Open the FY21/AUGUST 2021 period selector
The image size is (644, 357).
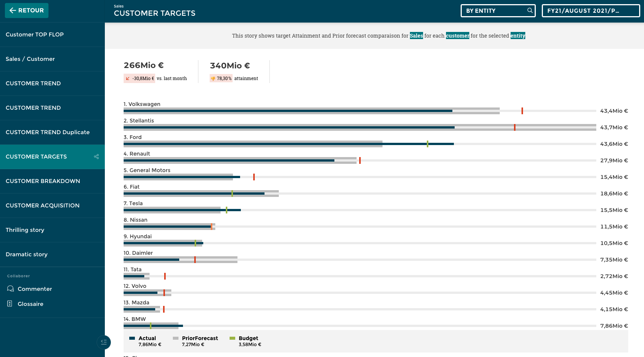pos(590,11)
